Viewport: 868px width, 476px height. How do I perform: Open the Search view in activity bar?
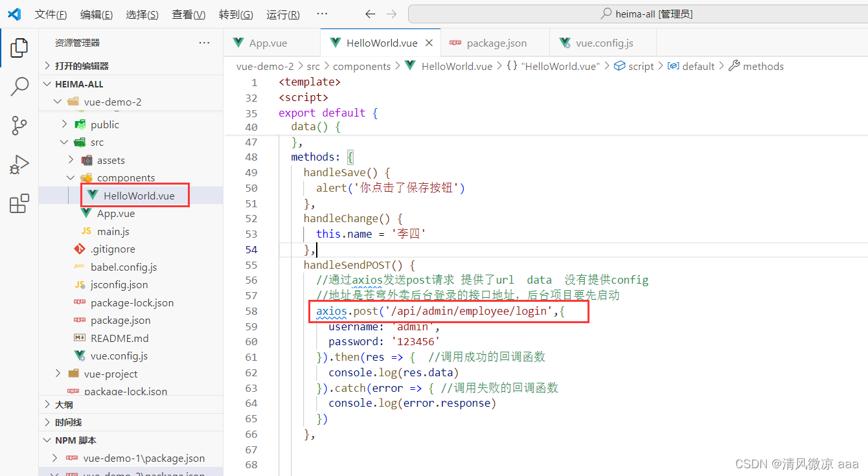[19, 86]
